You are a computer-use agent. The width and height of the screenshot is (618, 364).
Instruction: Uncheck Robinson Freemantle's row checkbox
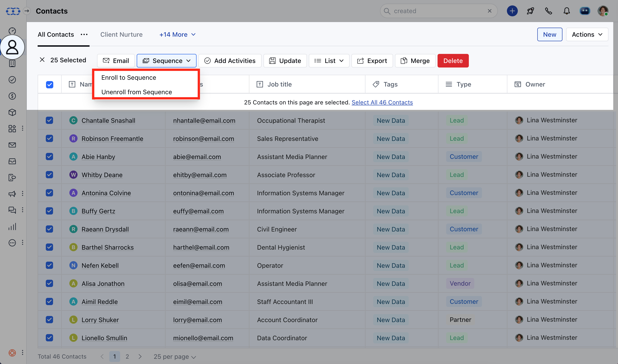click(x=49, y=139)
